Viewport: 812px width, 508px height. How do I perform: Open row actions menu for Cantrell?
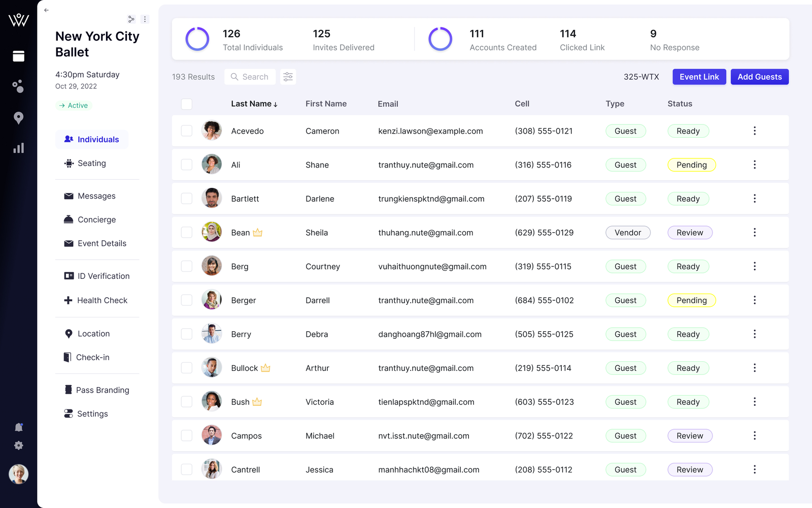coord(755,469)
